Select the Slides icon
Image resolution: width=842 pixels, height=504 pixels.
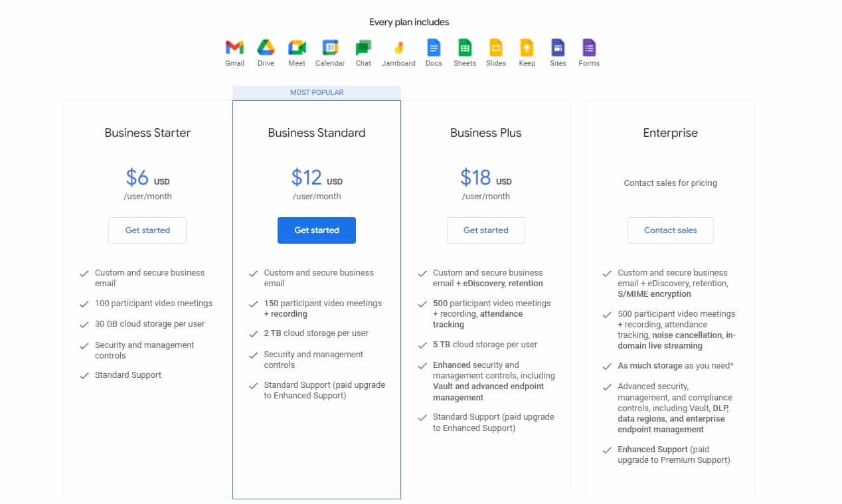coord(496,47)
